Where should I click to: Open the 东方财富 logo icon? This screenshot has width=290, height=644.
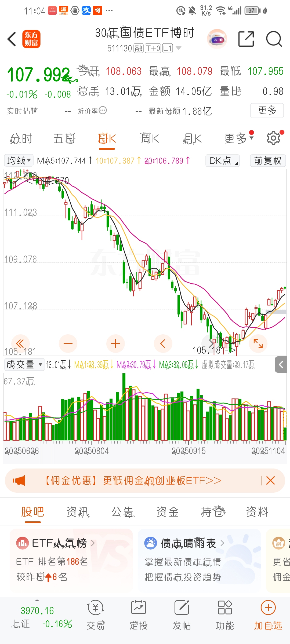click(x=31, y=39)
